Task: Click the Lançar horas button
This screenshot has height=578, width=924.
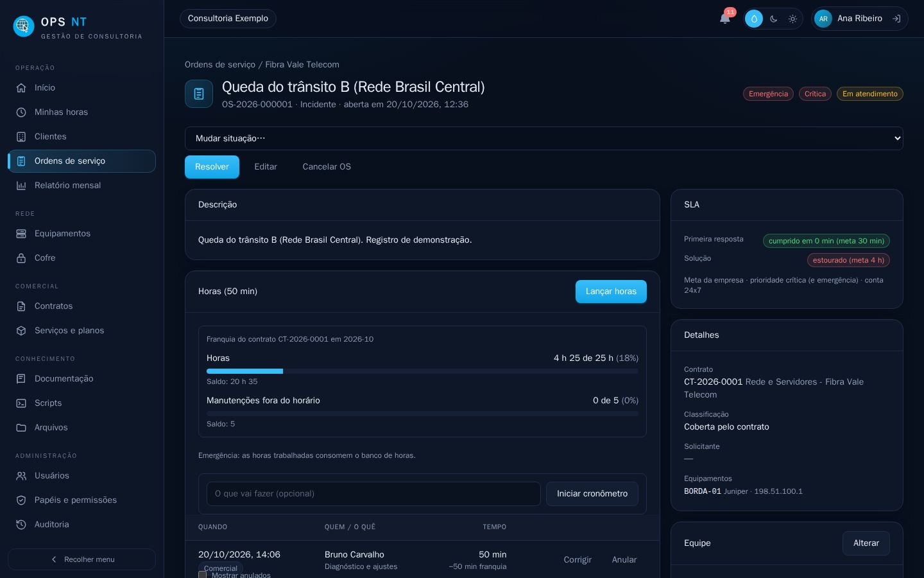Action: tap(611, 292)
